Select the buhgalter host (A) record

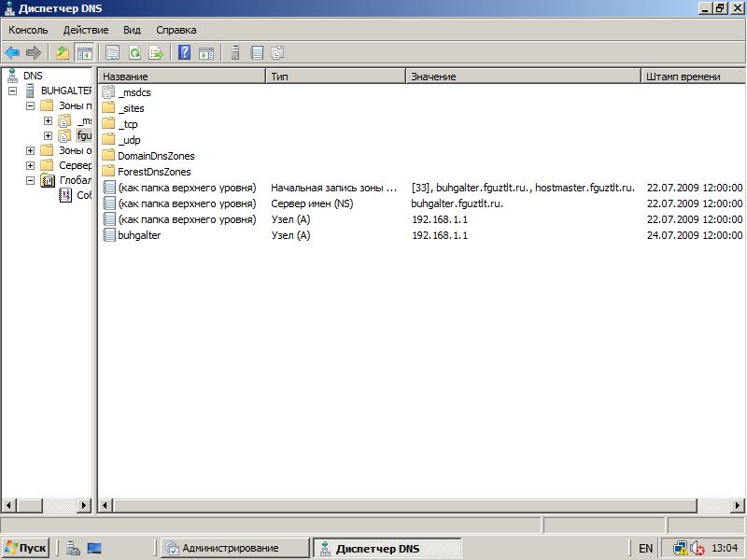coord(139,235)
